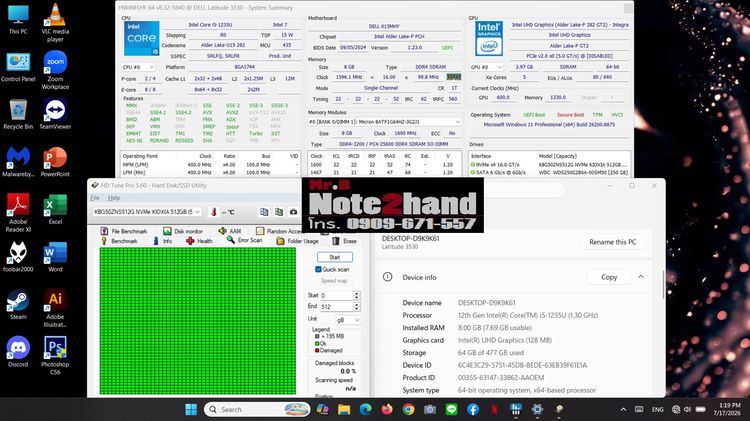Image resolution: width=750 pixels, height=421 pixels.
Task: Select NVMe x4 16.0 GT/s drive row
Action: pyautogui.click(x=550, y=165)
